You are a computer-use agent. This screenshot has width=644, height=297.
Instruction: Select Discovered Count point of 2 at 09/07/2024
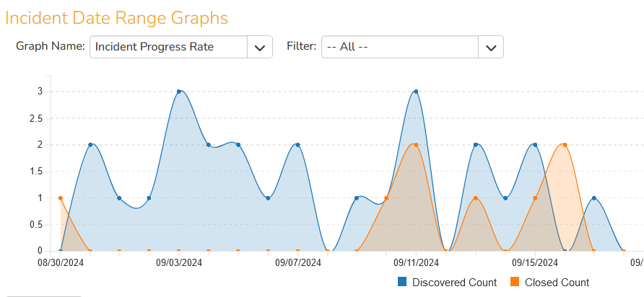point(297,145)
